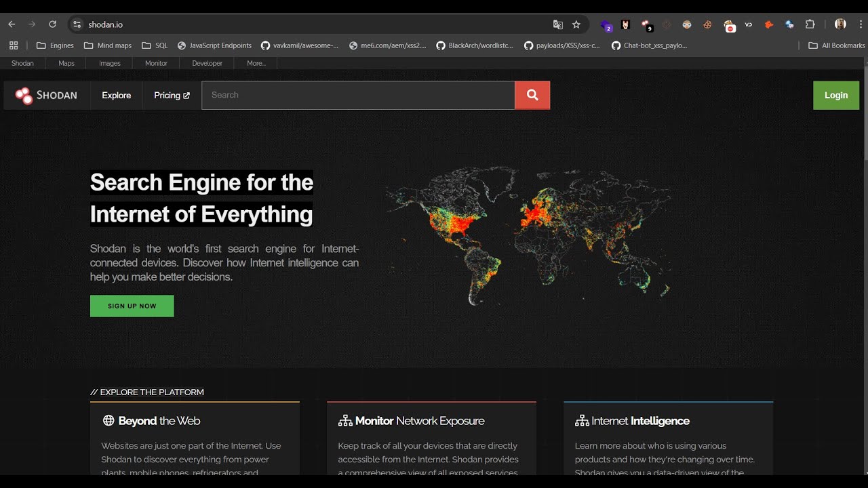Expand the More... menu in top bar
This screenshot has width=868, height=488.
[x=256, y=63]
